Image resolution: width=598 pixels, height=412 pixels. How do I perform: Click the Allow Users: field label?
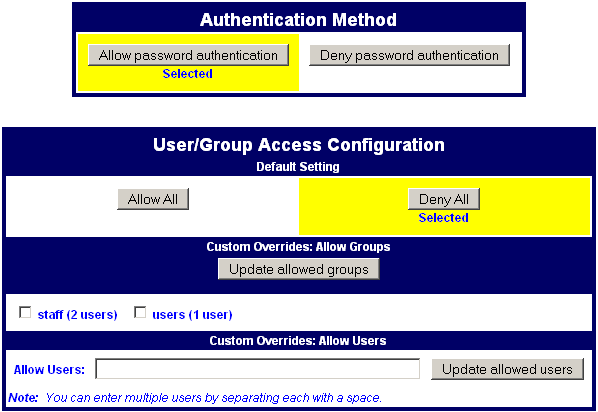click(49, 370)
